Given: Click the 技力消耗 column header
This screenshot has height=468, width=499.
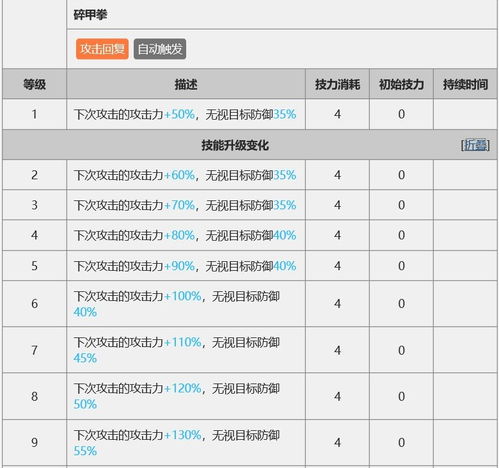Looking at the screenshot, I should click(337, 84).
